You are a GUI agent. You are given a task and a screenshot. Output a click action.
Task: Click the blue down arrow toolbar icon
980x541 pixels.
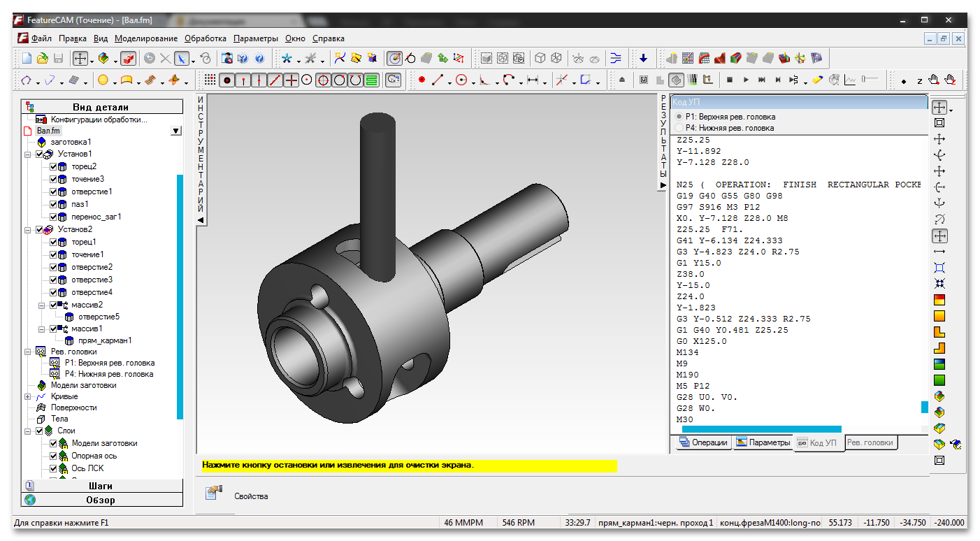tap(643, 58)
